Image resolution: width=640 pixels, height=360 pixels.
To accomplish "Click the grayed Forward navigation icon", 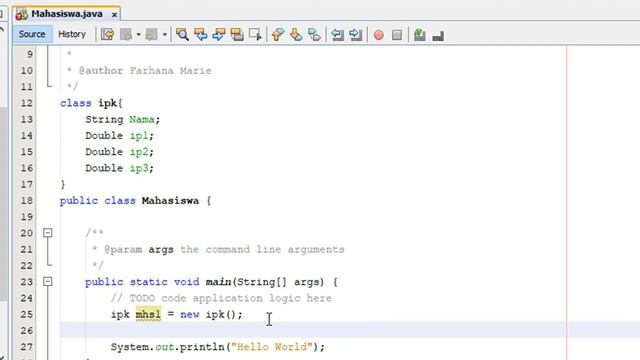I will (151, 35).
